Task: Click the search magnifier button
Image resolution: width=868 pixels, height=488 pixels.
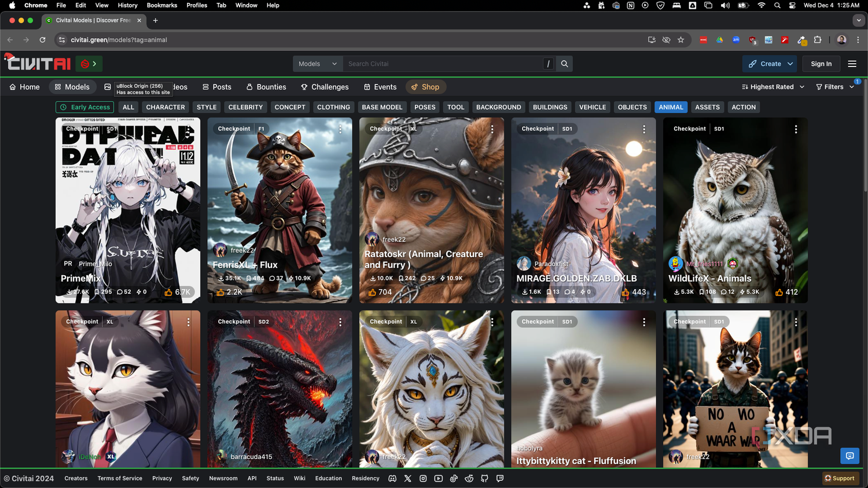Action: tap(565, 64)
